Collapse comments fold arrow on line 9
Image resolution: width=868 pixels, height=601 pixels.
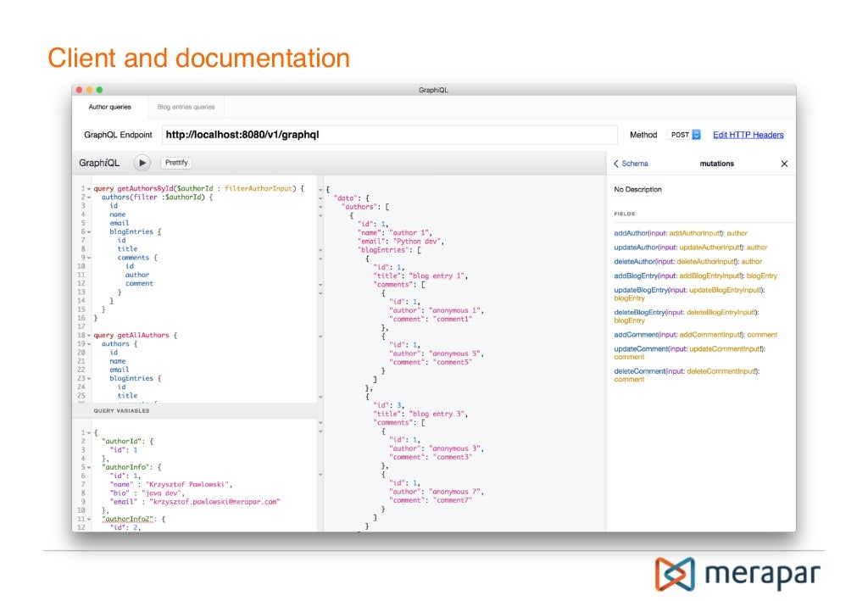(x=88, y=258)
